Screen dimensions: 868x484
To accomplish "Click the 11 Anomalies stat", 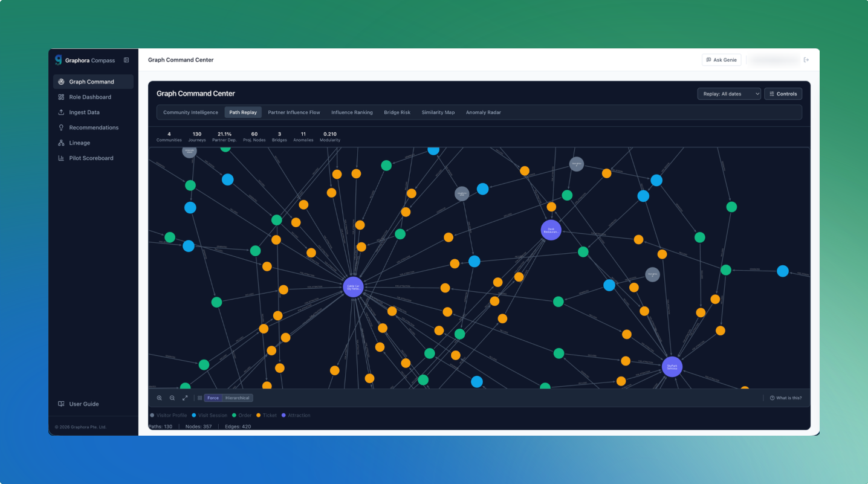I will click(303, 137).
